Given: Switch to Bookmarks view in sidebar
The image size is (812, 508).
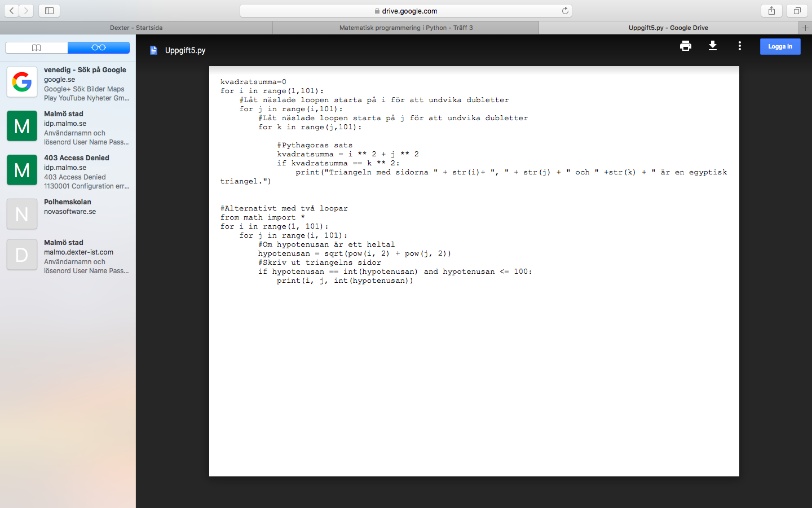Looking at the screenshot, I should [37, 48].
